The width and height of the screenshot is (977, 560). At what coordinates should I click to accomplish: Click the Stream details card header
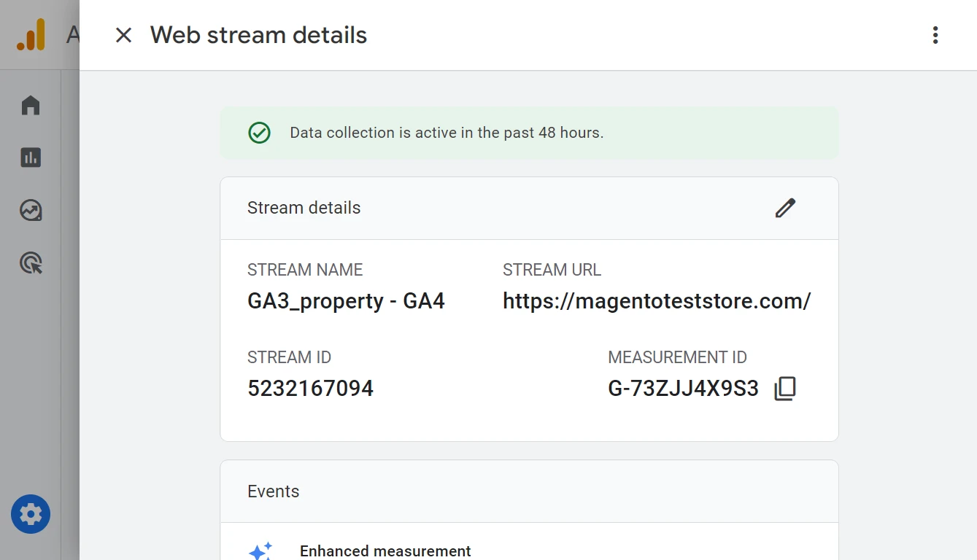pos(304,208)
